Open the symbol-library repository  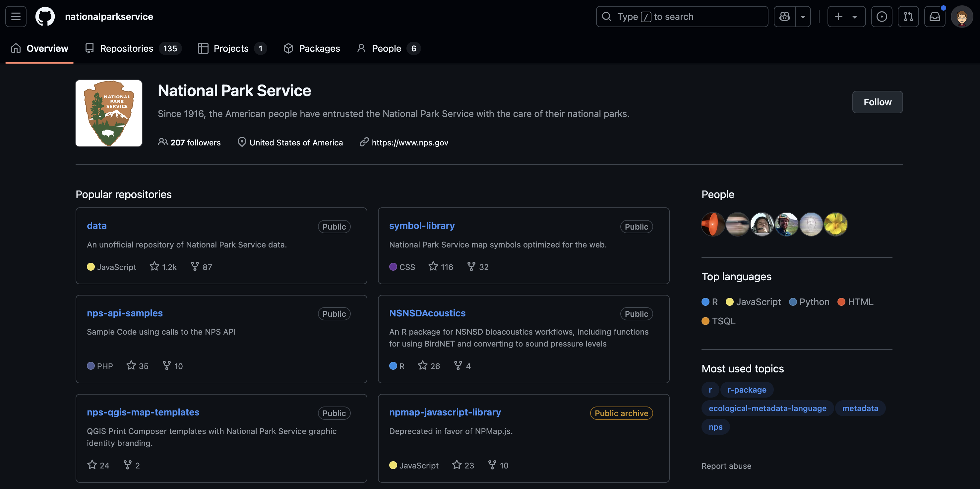pos(421,226)
